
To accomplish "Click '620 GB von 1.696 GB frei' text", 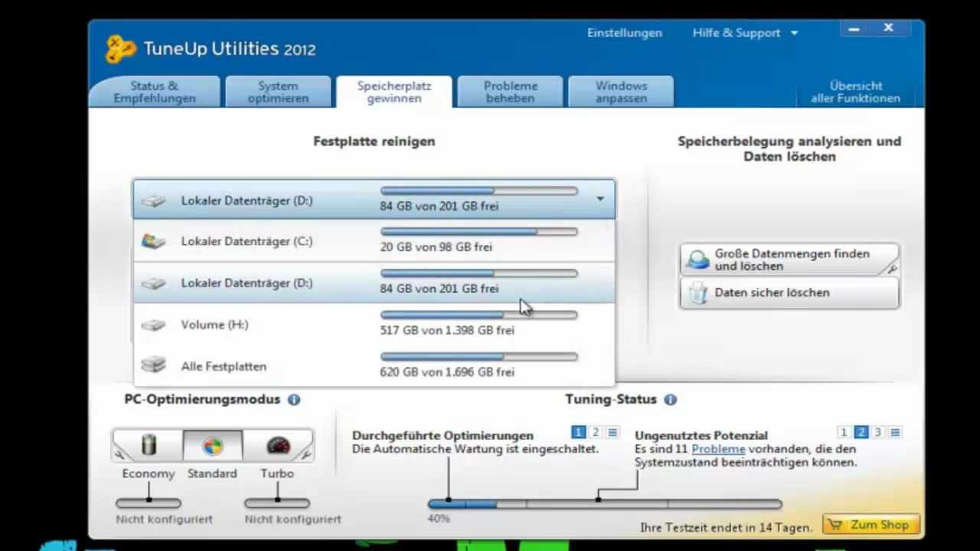I will [x=447, y=372].
